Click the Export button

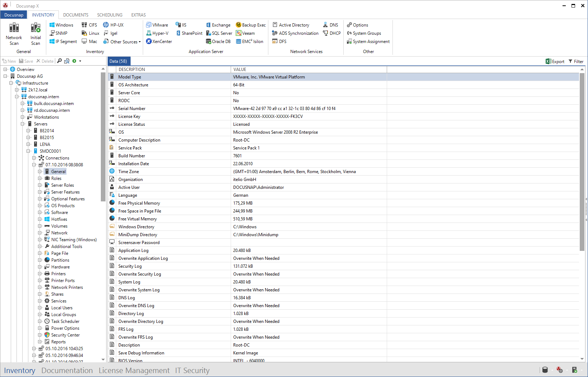click(x=555, y=61)
